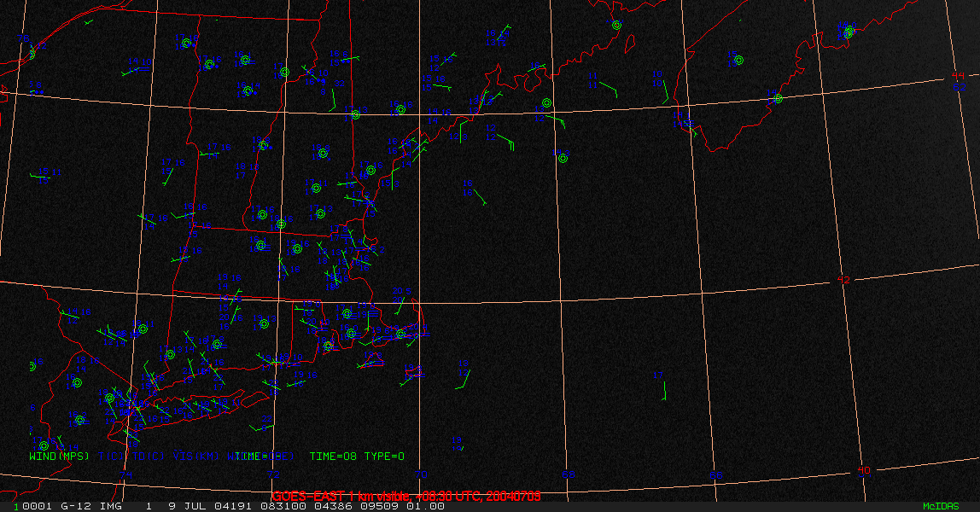Image resolution: width=980 pixels, height=512 pixels.
Task: Click the 01.00 resolution value
Action: click(425, 506)
